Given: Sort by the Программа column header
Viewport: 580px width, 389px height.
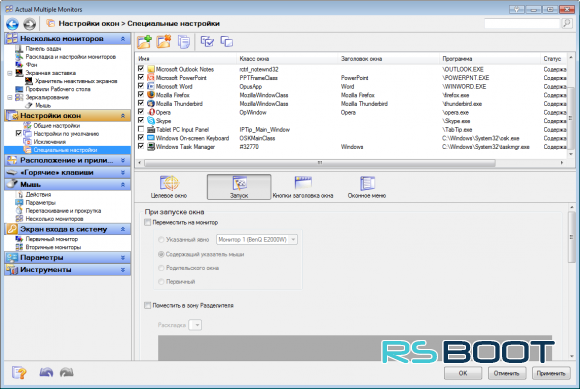Looking at the screenshot, I should [x=490, y=59].
